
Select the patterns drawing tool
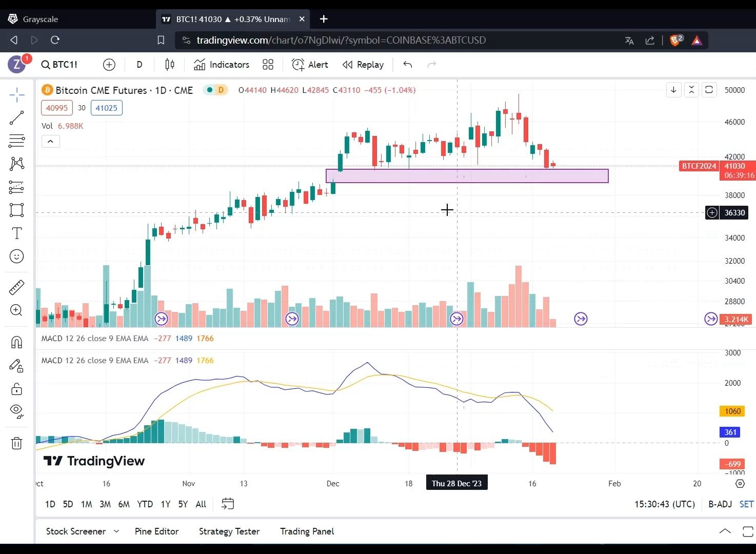tap(16, 164)
